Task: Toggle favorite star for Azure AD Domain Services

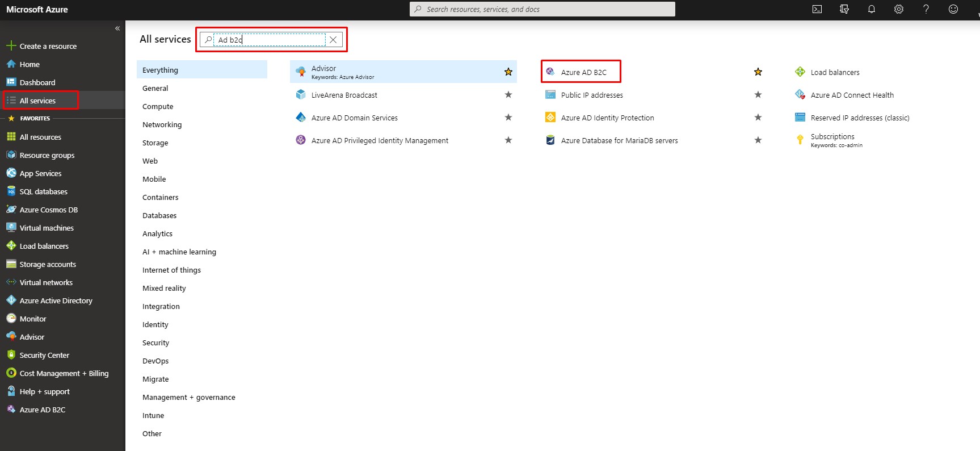Action: coord(508,117)
